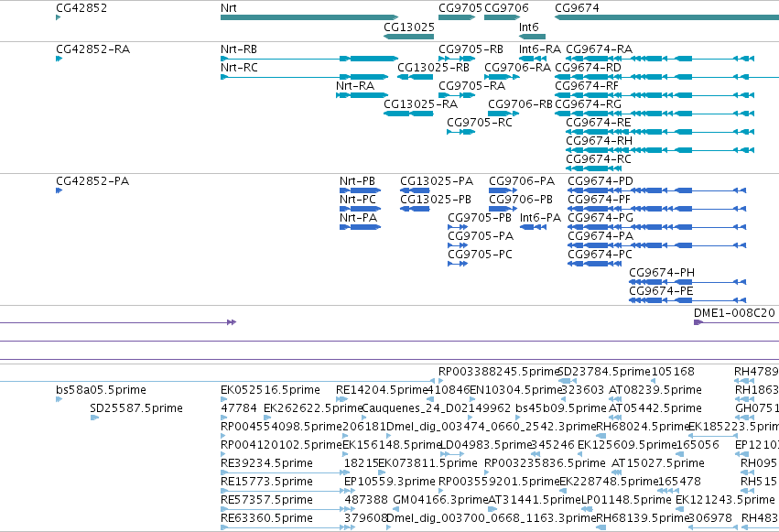
Task: Click the bs58a05.5prime EST label
Action: [x=101, y=390]
